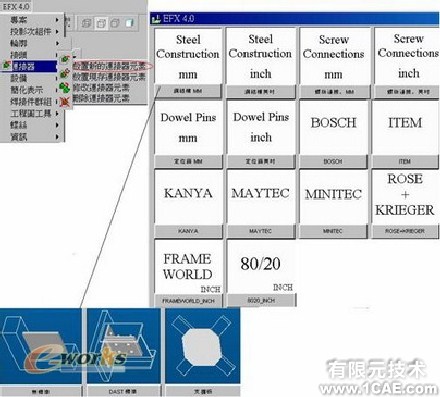The image size is (440, 397).
Task: Click the red-crossed delete connector element icon
Action: pos(65,101)
